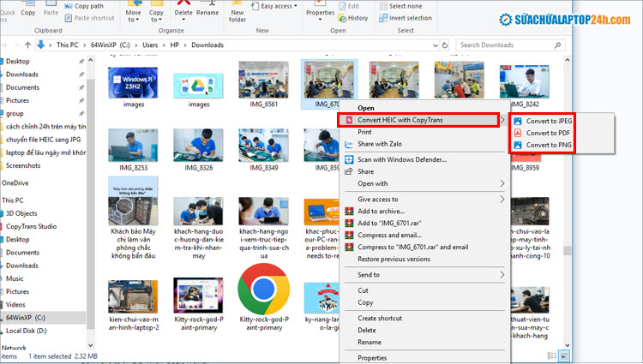Click the Share icon in context menu
Image resolution: width=643 pixels, height=364 pixels.
pyautogui.click(x=349, y=171)
